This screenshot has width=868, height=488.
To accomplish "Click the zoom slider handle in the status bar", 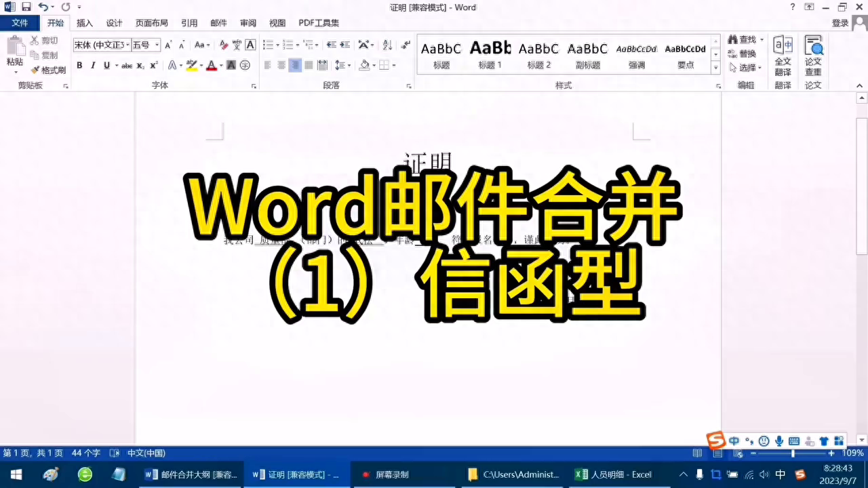I will point(793,453).
